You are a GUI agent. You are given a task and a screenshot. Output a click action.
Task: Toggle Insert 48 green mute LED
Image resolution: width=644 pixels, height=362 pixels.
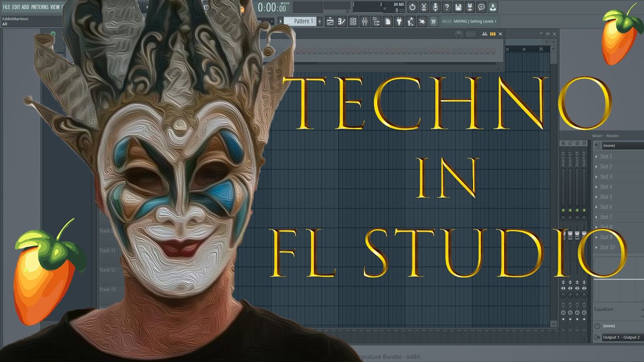pos(577,210)
